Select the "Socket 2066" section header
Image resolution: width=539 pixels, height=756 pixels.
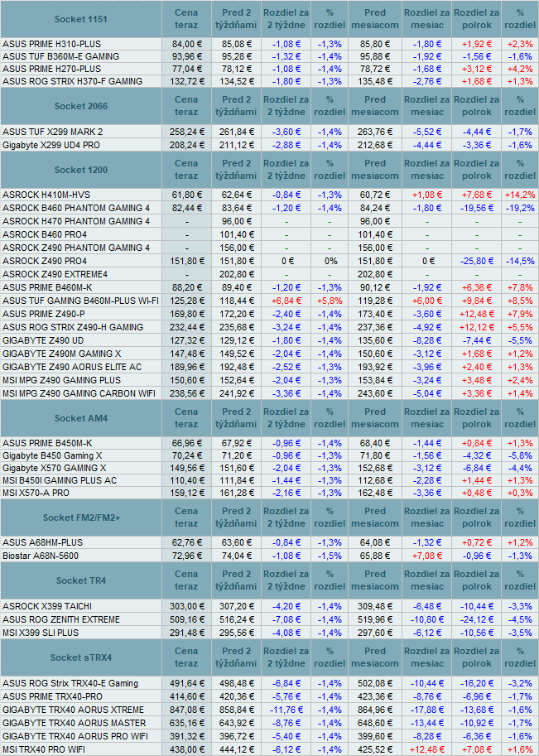(x=80, y=106)
